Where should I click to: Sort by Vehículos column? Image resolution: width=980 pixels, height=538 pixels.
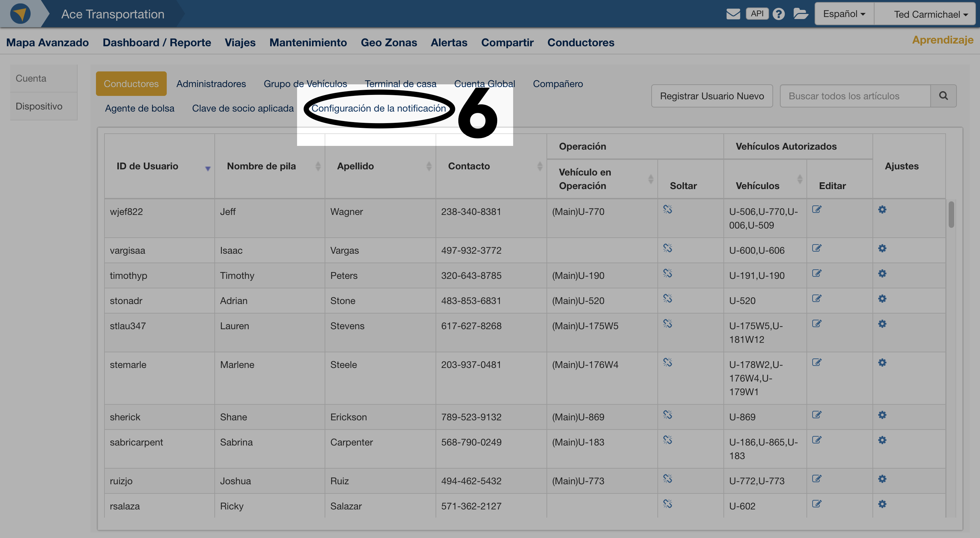click(x=765, y=179)
